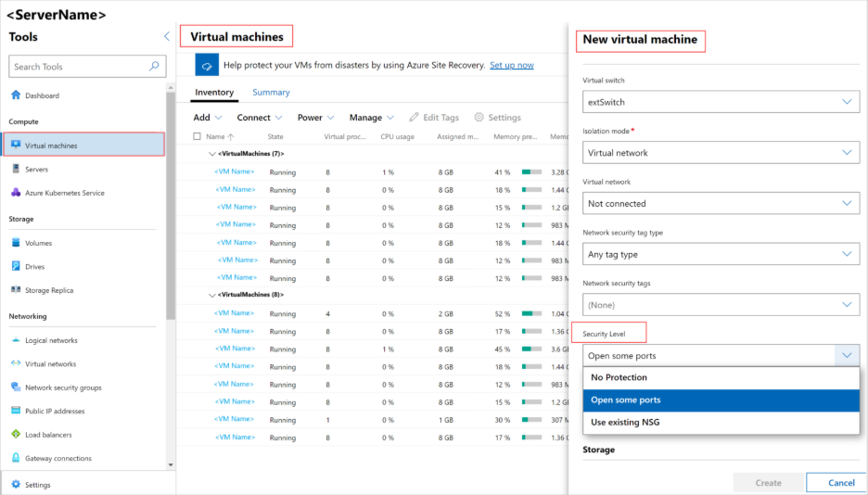
Task: Open the Dashboard home icon
Action: [16, 95]
